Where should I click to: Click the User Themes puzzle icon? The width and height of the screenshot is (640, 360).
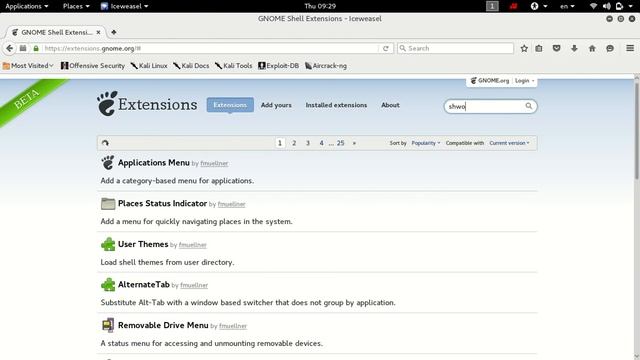(108, 244)
